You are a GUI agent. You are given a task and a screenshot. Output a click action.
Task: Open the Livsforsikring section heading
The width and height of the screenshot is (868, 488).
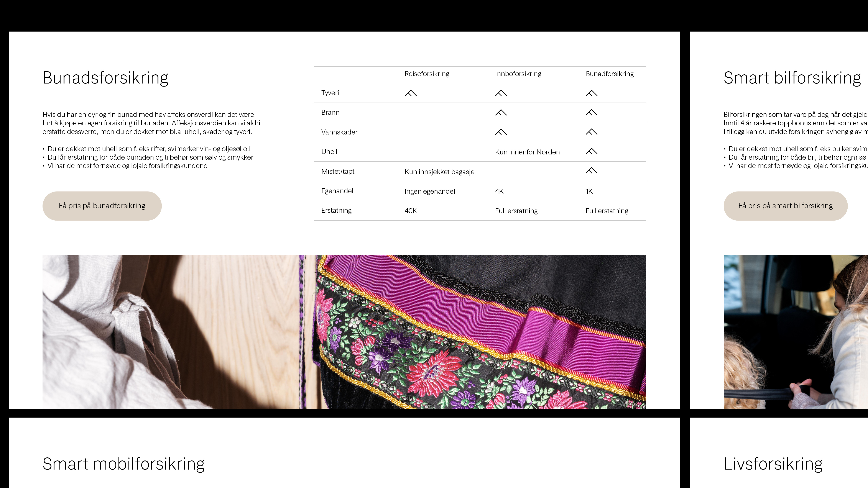(773, 464)
